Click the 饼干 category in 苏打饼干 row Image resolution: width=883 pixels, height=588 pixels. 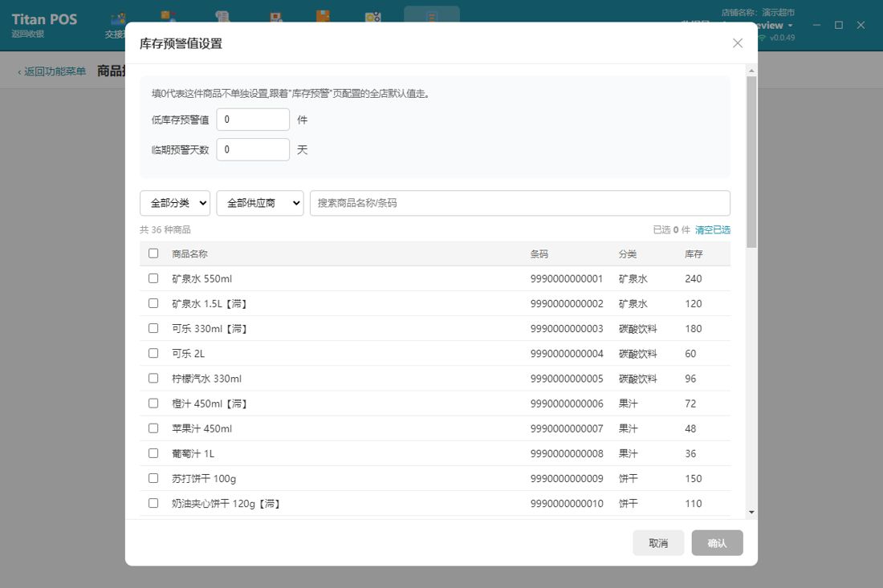click(628, 478)
